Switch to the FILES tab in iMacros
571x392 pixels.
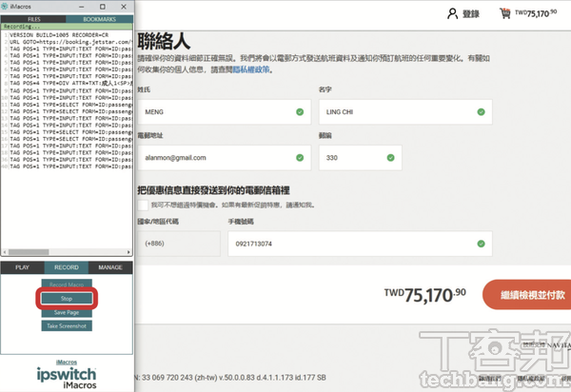[33, 19]
